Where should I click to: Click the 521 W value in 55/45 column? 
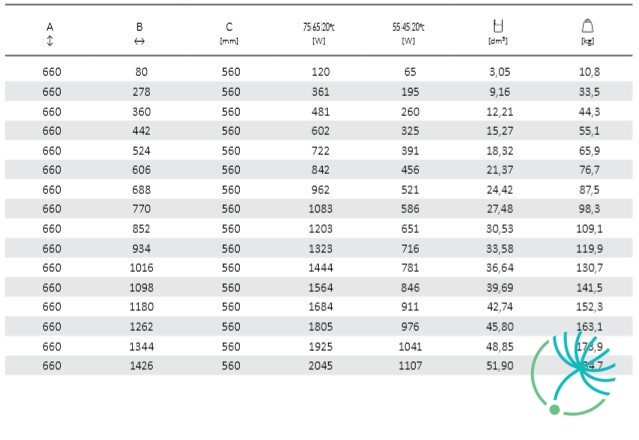[x=410, y=190]
